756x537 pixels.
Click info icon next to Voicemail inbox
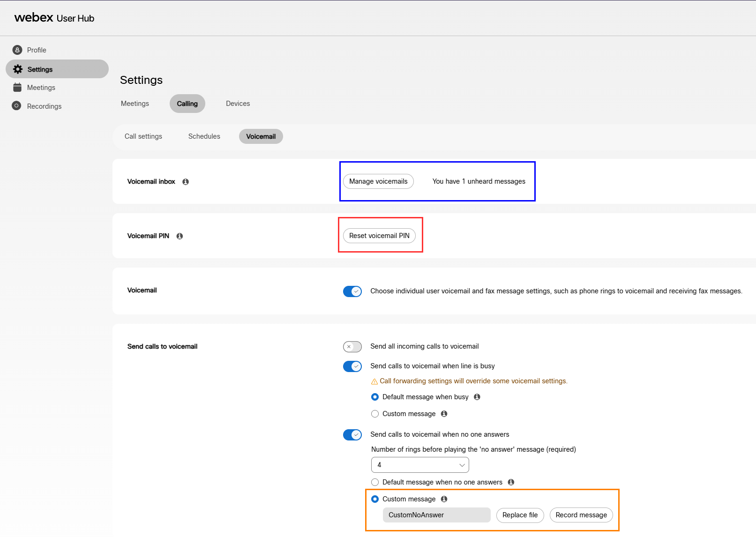(186, 182)
